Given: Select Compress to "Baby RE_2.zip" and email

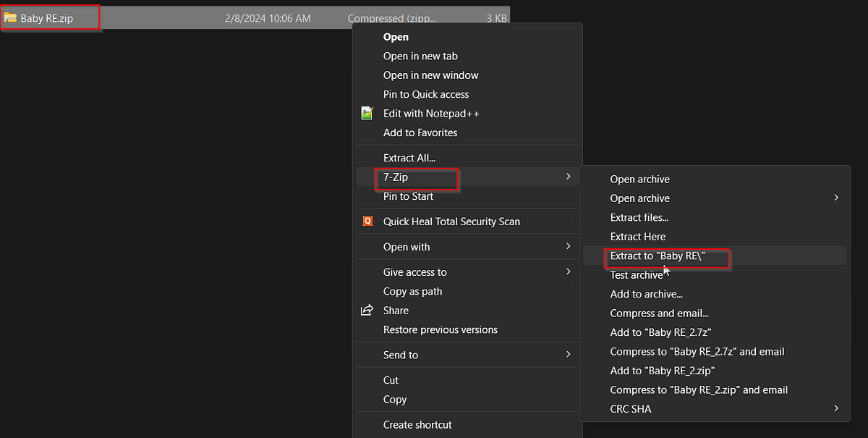Looking at the screenshot, I should pos(699,389).
